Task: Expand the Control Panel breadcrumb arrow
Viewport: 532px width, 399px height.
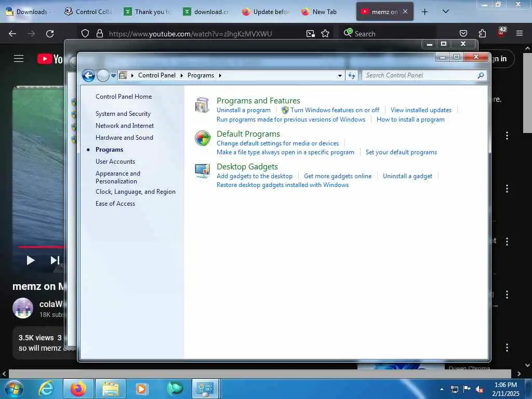Action: tap(181, 76)
